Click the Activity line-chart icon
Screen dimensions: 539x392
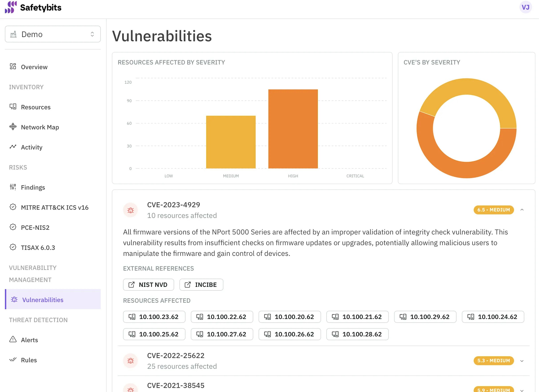(x=13, y=147)
